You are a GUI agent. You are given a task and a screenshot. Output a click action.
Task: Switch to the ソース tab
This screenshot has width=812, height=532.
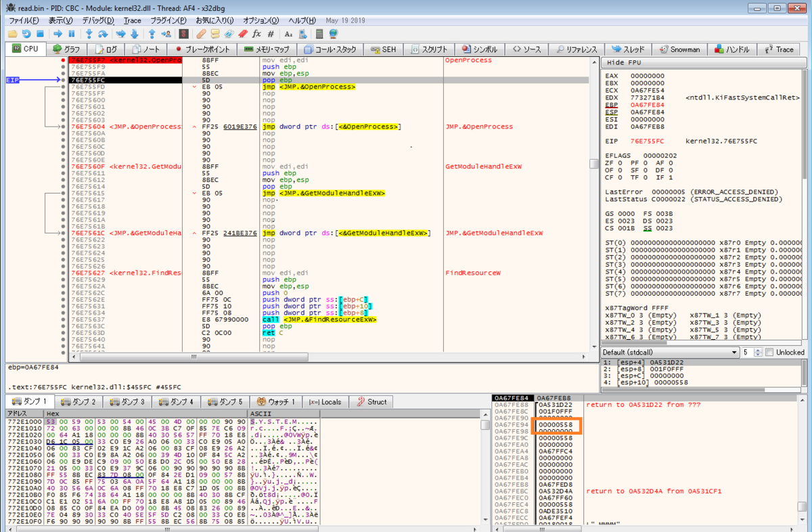click(x=527, y=49)
